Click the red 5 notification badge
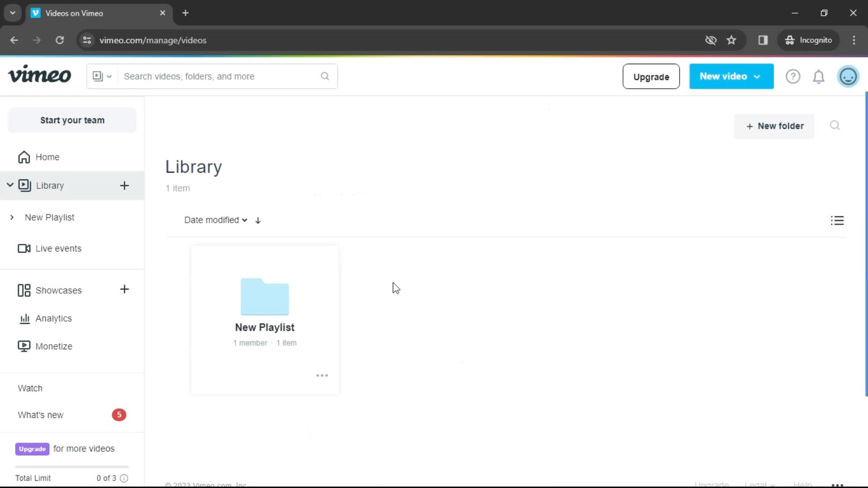The height and width of the screenshot is (488, 868). click(x=119, y=415)
